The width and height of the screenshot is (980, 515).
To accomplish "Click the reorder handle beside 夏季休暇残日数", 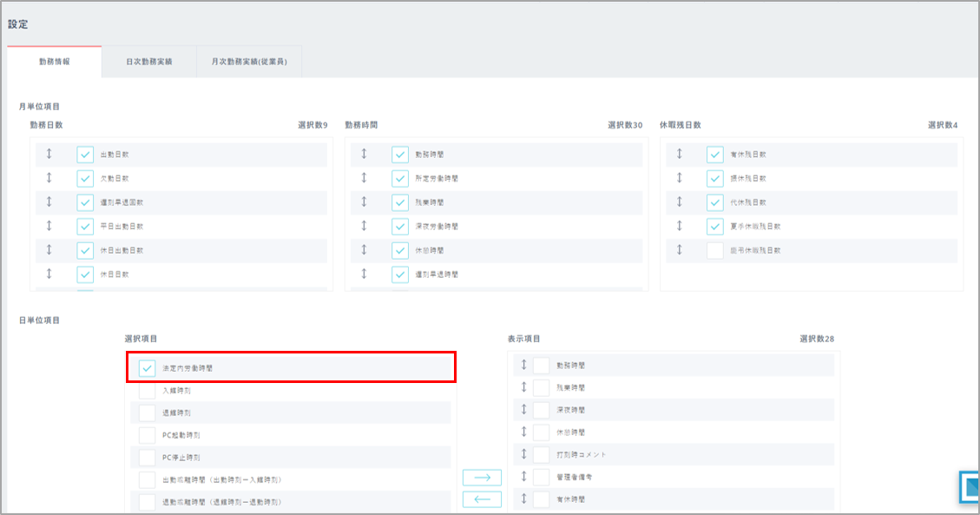I will [x=680, y=227].
